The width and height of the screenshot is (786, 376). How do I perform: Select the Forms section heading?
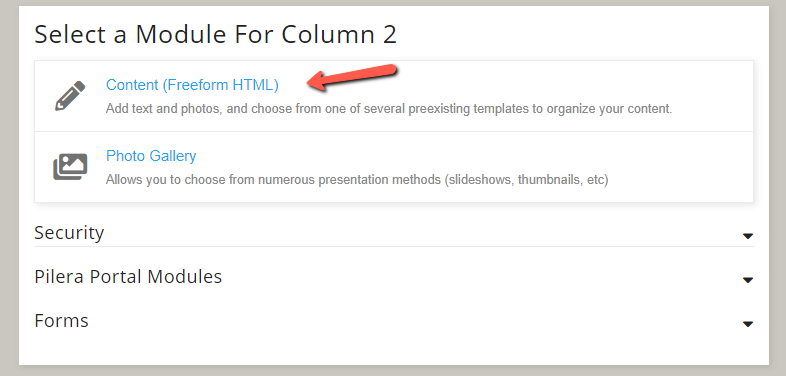61,320
